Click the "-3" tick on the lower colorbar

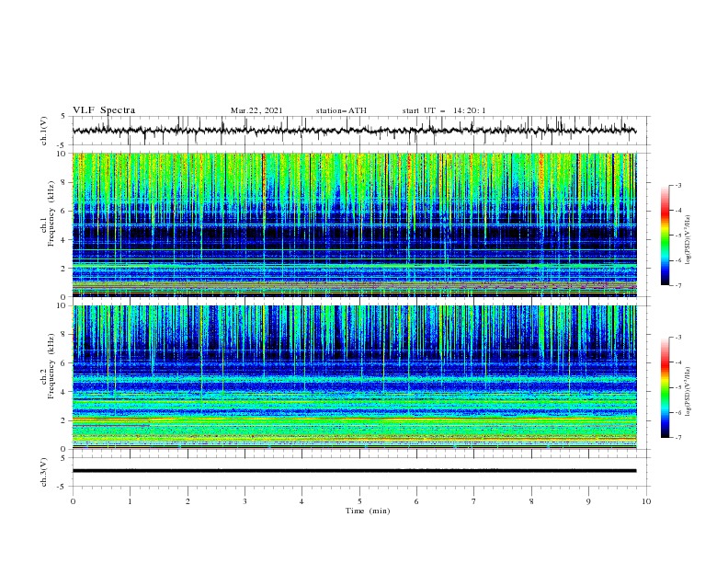(678, 338)
